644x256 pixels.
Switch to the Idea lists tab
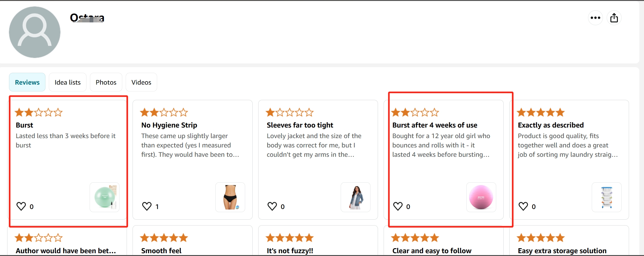click(68, 82)
